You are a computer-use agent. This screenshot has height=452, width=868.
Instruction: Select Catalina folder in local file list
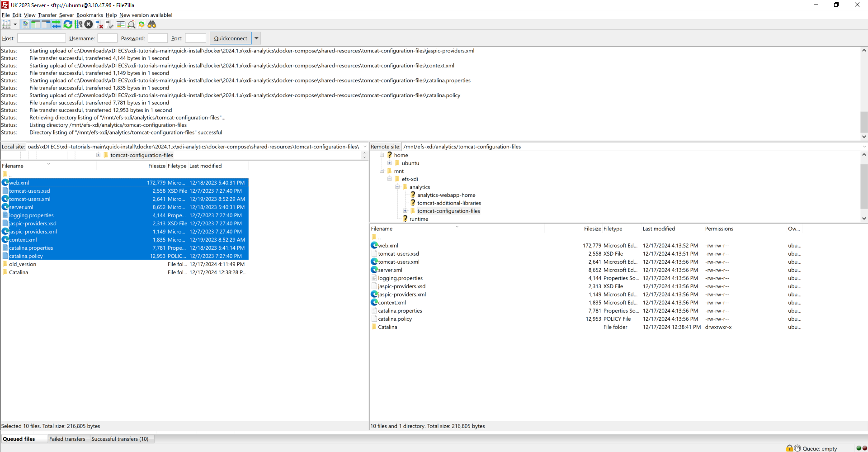click(19, 272)
